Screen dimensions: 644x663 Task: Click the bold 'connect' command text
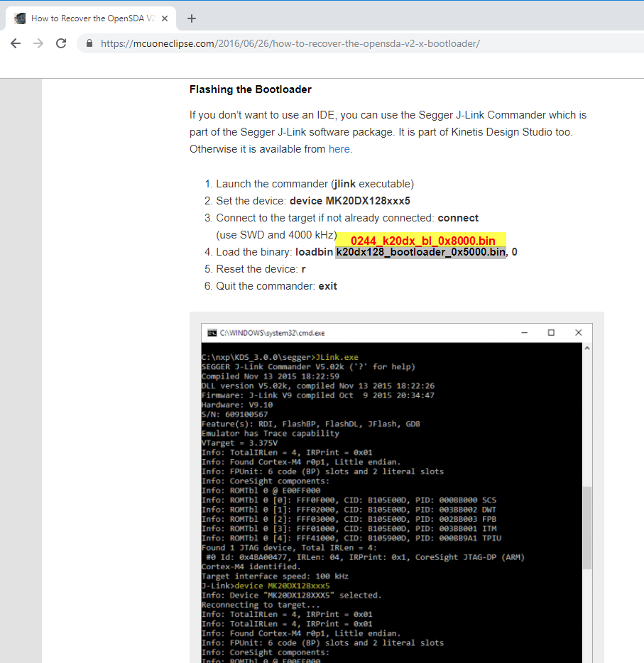(x=458, y=218)
